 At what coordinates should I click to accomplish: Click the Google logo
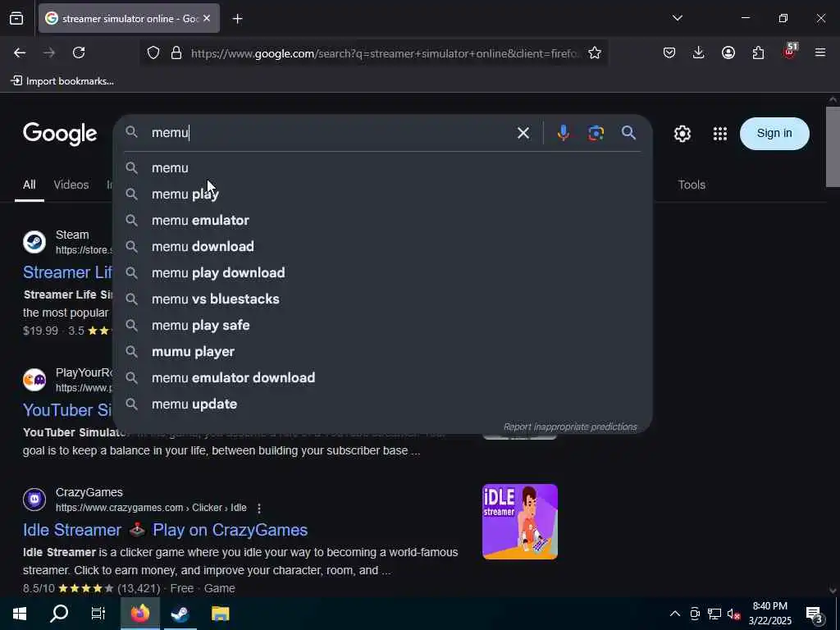coord(60,134)
